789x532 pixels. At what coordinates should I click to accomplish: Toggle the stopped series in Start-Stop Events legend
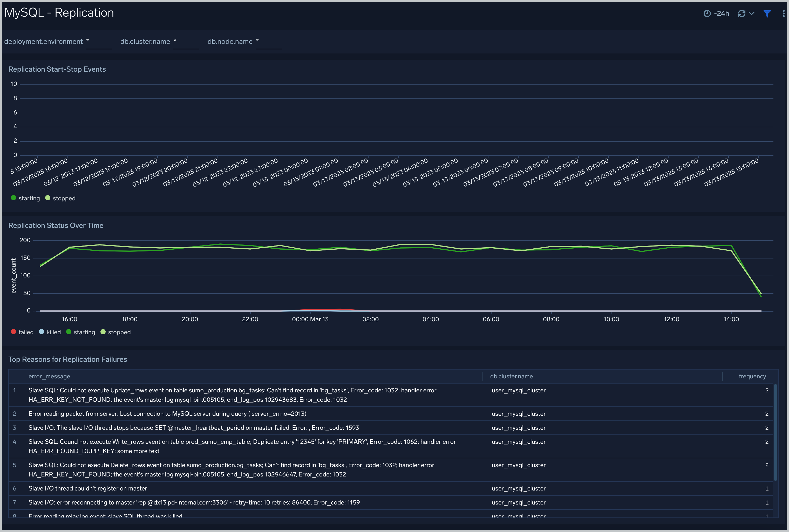pos(60,198)
